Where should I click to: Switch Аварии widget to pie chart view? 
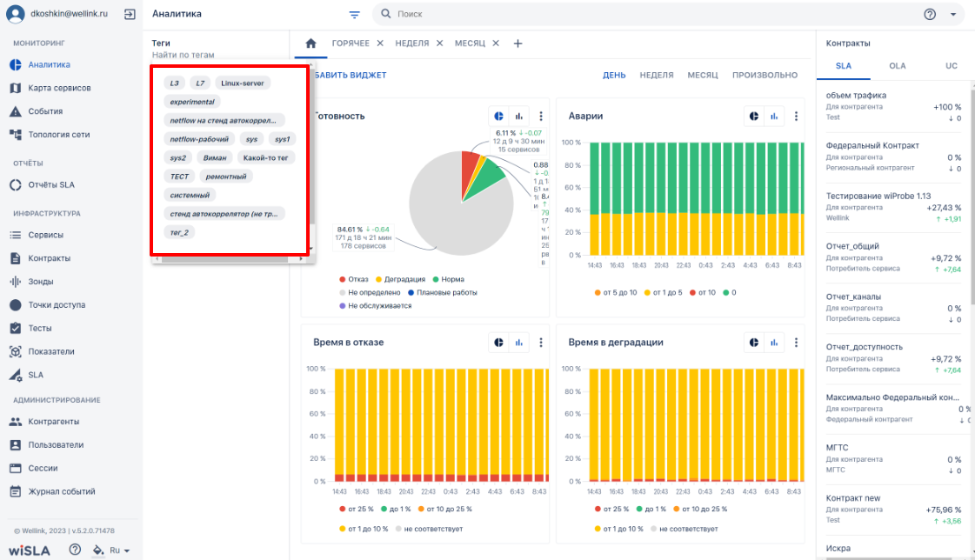point(754,117)
